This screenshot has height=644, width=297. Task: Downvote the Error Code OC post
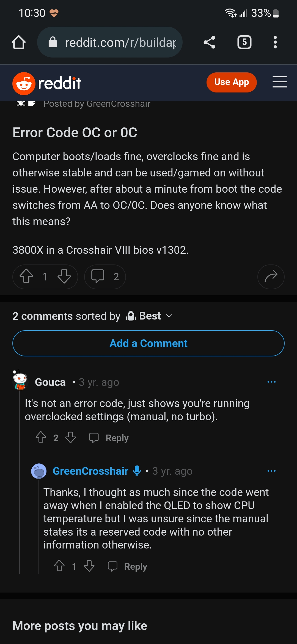click(64, 276)
